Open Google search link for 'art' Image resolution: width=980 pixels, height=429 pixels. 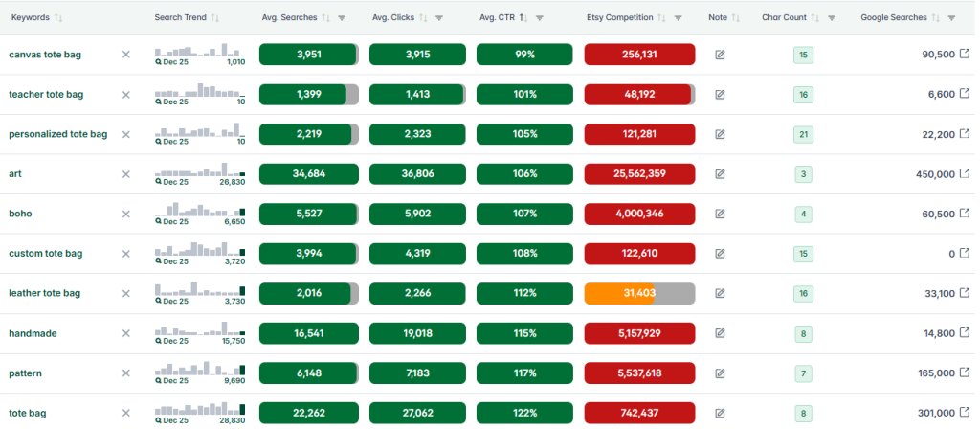point(965,173)
